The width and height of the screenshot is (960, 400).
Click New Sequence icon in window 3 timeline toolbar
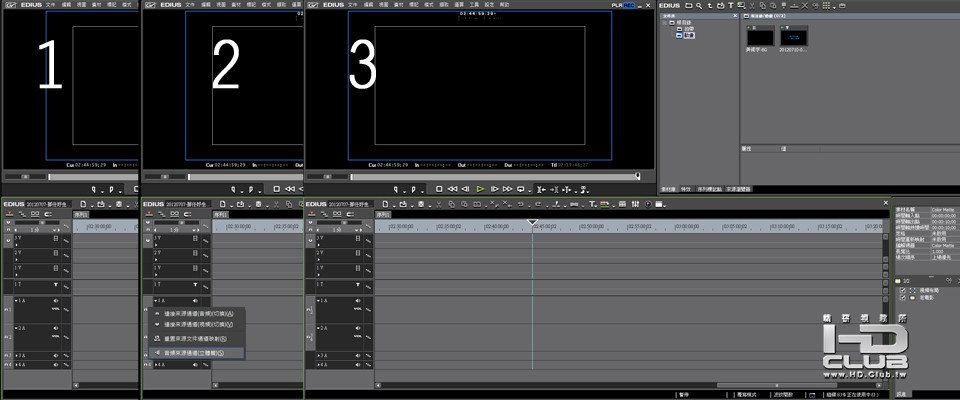click(385, 204)
